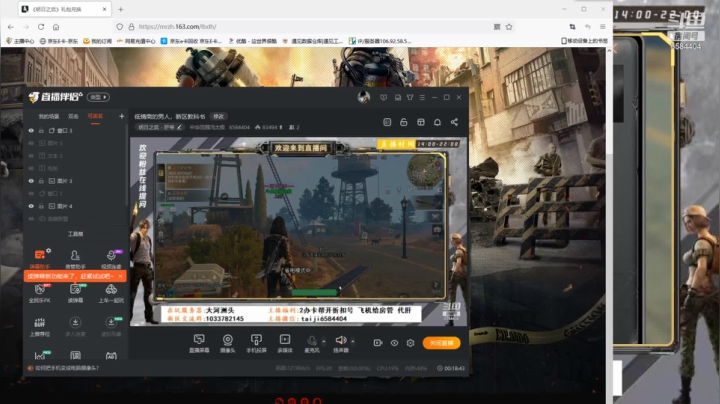The width and height of the screenshot is (720, 404).
Task: Open settings gear in streaming bottom bar
Action: 411,343
